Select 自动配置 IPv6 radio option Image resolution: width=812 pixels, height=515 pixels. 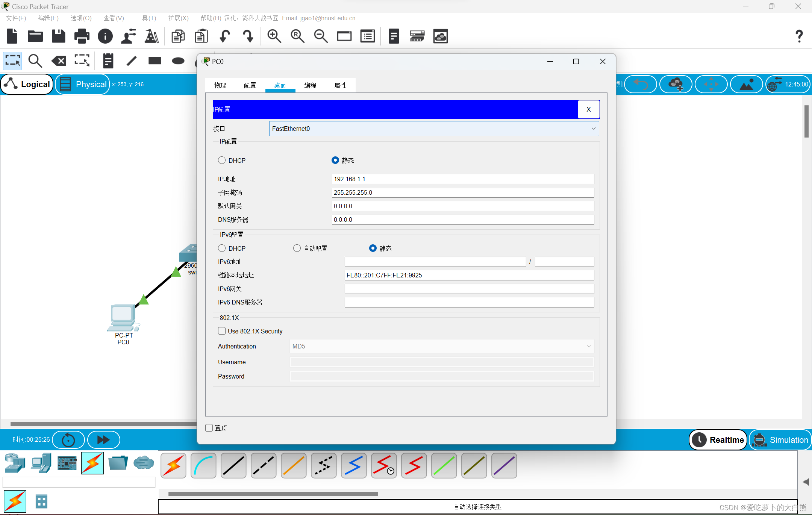(297, 248)
